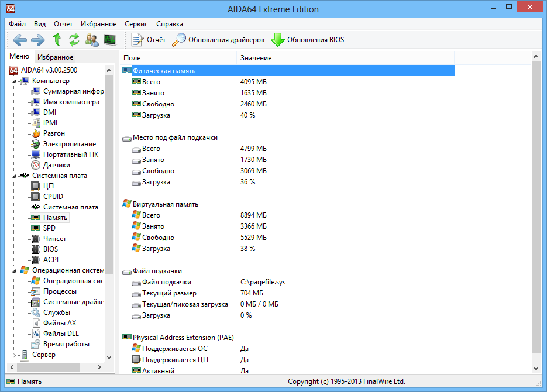Screen dimensions: 547x392
Task: Click the Поле column header
Action: coord(178,58)
